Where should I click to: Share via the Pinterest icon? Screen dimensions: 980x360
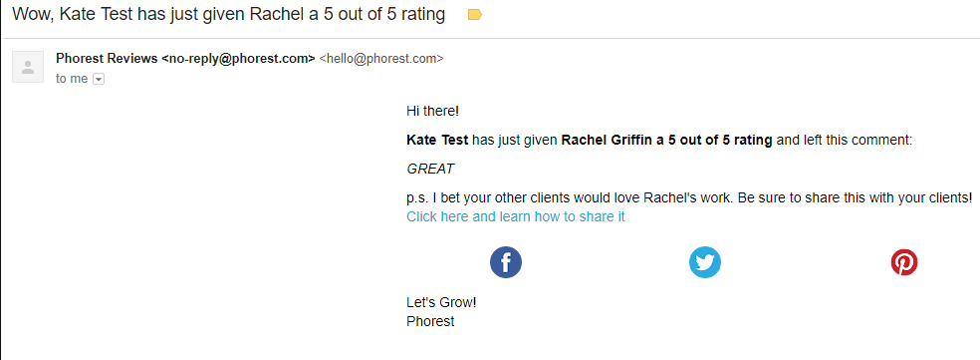pos(903,262)
